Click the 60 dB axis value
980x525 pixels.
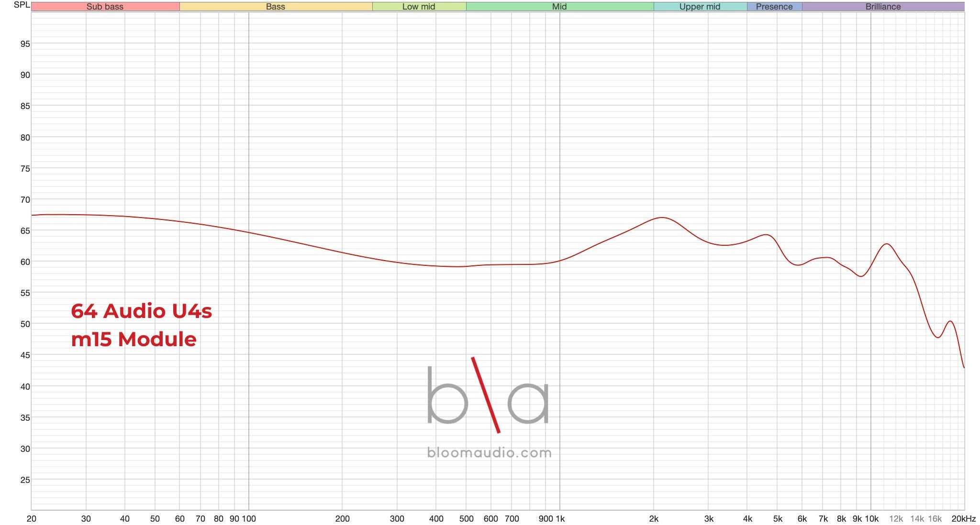click(25, 262)
